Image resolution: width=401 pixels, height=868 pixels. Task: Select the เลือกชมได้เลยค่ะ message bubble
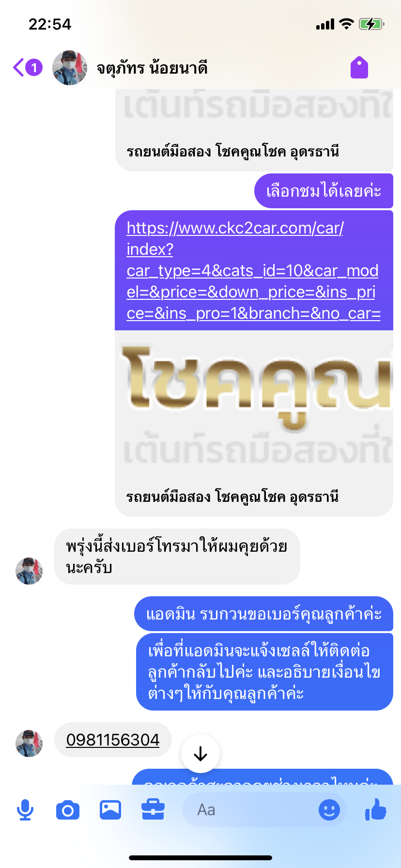324,191
